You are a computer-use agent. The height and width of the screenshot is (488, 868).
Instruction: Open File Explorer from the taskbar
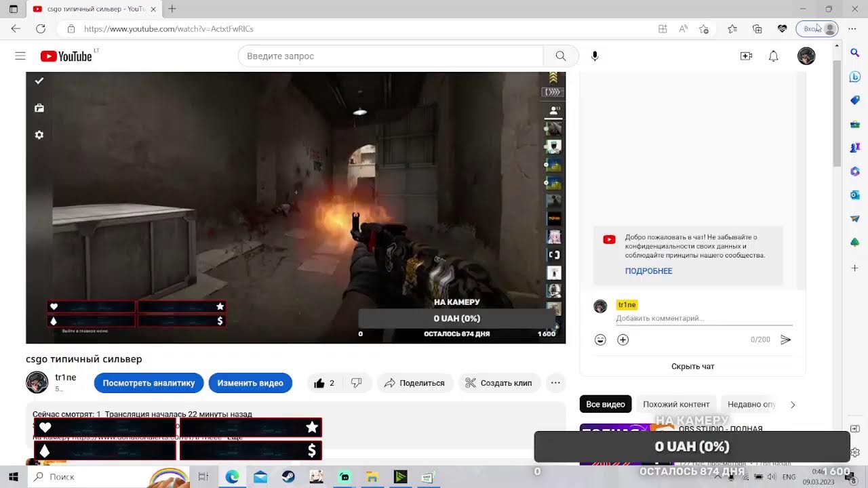click(x=372, y=477)
